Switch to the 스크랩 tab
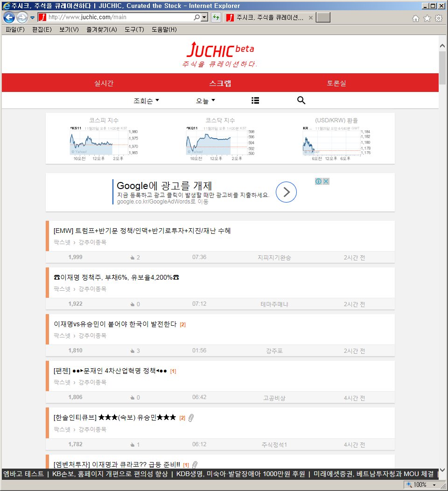The image size is (448, 491). 220,83
